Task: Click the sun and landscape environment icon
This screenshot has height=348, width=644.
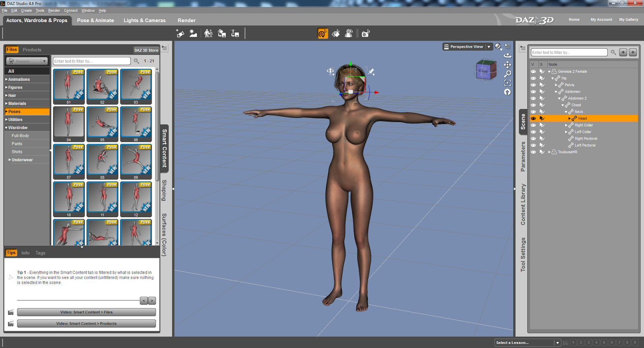Action: (193, 33)
